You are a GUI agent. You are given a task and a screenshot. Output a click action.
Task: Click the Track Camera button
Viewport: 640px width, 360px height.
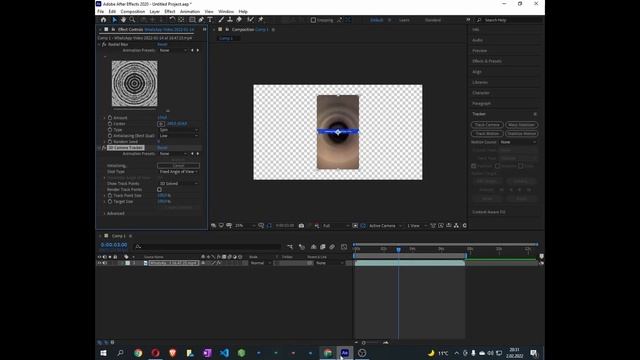[487, 125]
